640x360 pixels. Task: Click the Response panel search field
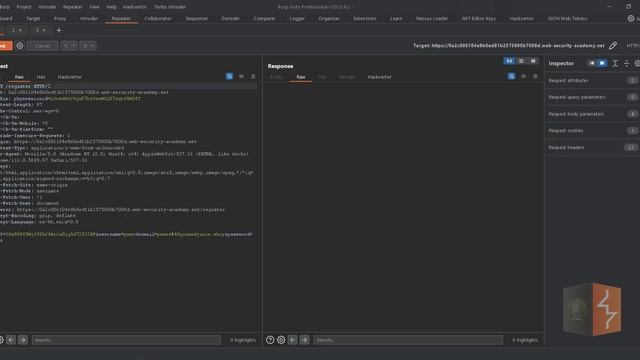pos(408,340)
